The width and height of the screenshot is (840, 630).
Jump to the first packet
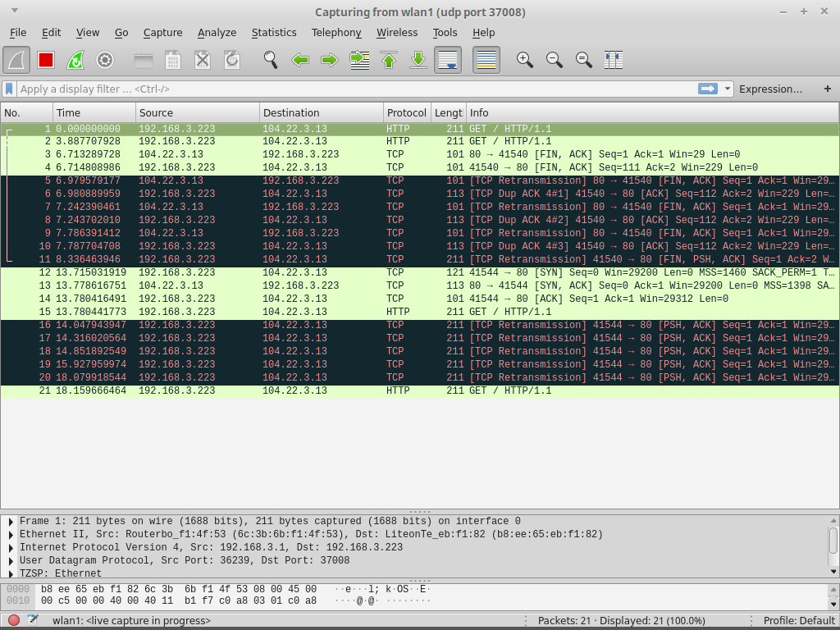tap(389, 59)
